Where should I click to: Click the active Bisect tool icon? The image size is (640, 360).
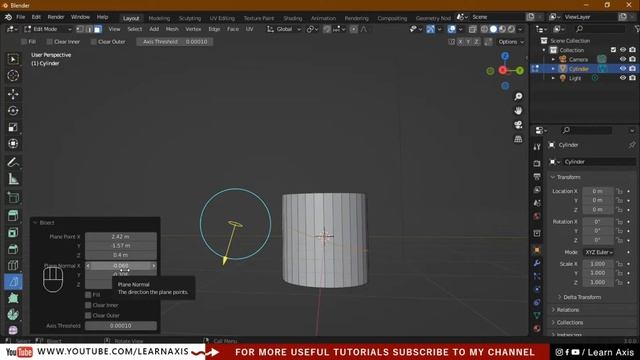(x=13, y=282)
